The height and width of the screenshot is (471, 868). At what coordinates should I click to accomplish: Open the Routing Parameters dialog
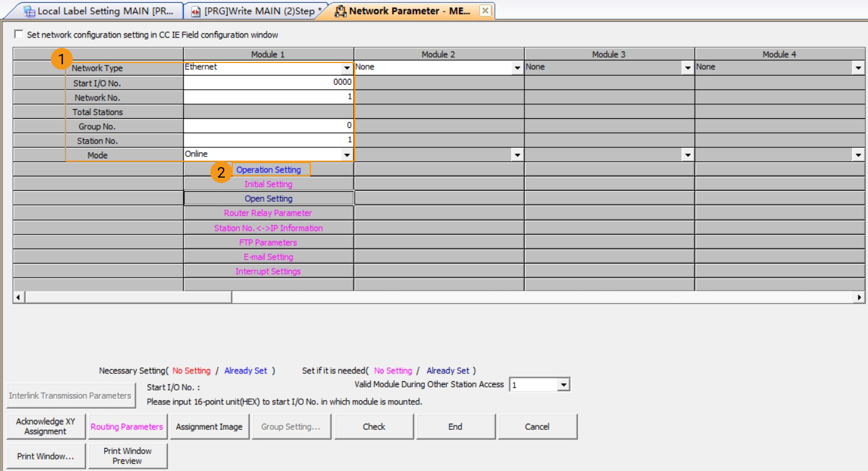[127, 426]
